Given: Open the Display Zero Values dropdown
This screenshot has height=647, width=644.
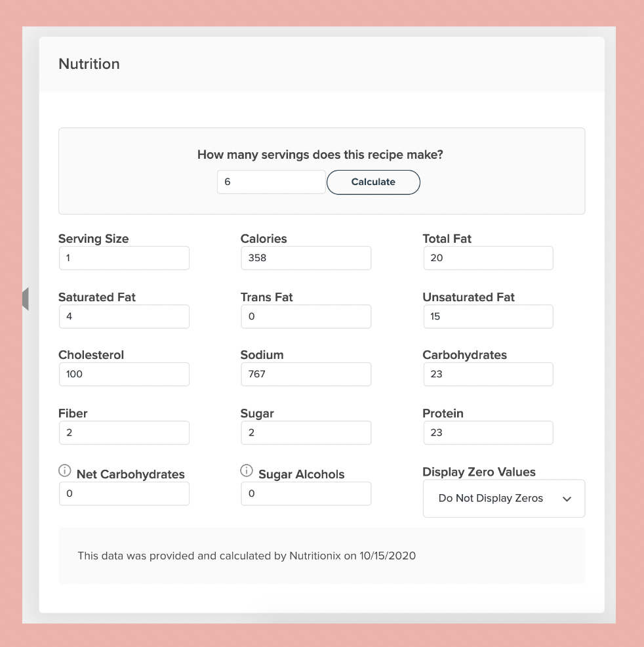Looking at the screenshot, I should point(503,499).
